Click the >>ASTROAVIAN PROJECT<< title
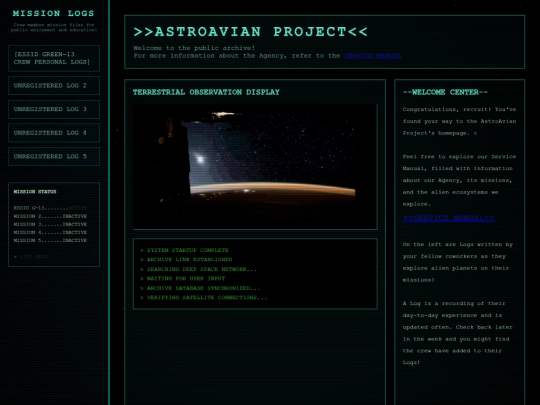540x405 pixels. tap(251, 32)
